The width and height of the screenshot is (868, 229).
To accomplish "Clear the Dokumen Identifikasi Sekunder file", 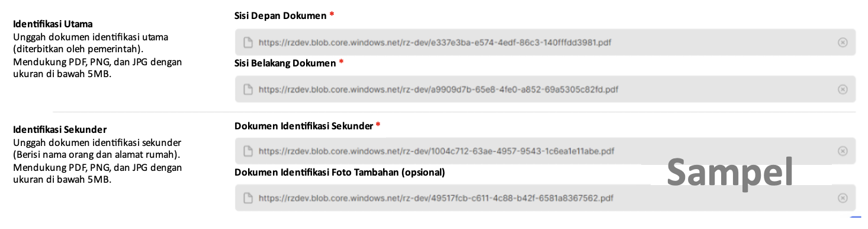I will [x=843, y=151].
